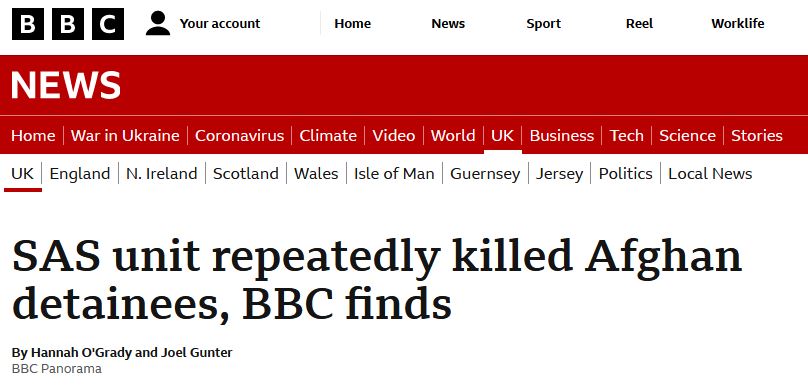Open Worklife in top navigation
This screenshot has height=385, width=808.
point(738,24)
